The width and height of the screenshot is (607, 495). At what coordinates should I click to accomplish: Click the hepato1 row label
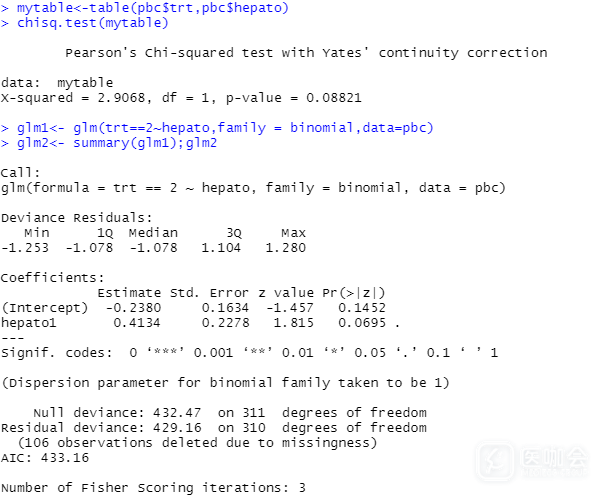29,323
